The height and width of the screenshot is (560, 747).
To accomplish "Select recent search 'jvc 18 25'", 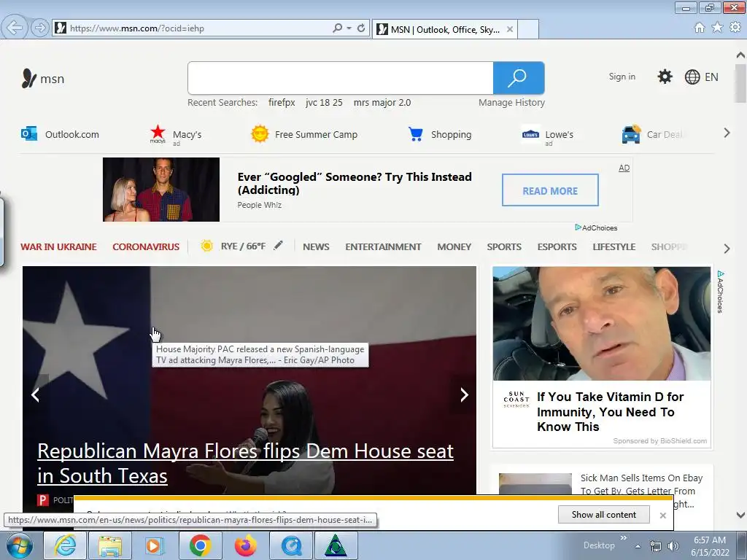I will coord(324,102).
